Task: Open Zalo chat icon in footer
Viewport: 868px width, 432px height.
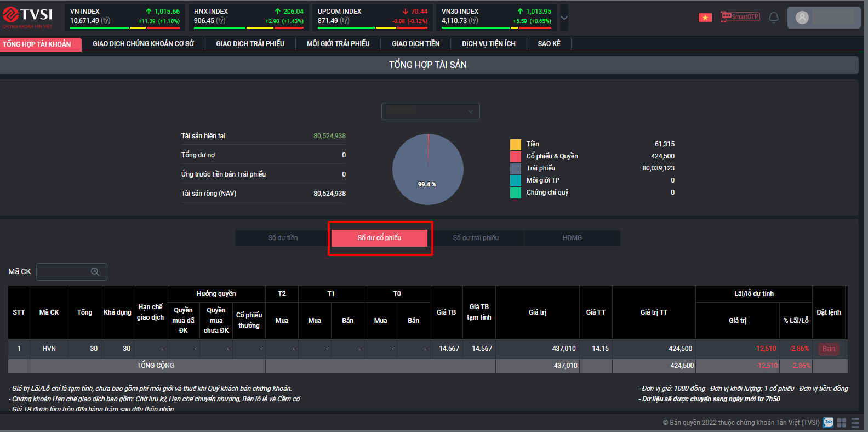Action: pyautogui.click(x=829, y=422)
